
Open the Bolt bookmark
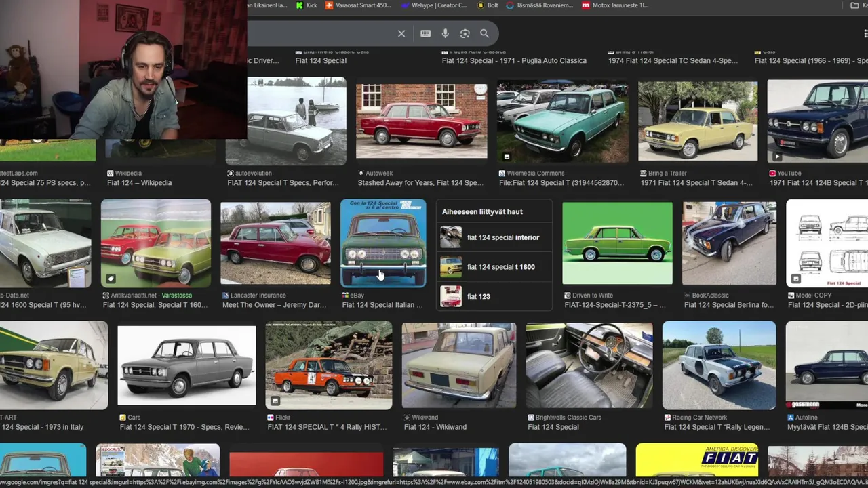pyautogui.click(x=488, y=5)
